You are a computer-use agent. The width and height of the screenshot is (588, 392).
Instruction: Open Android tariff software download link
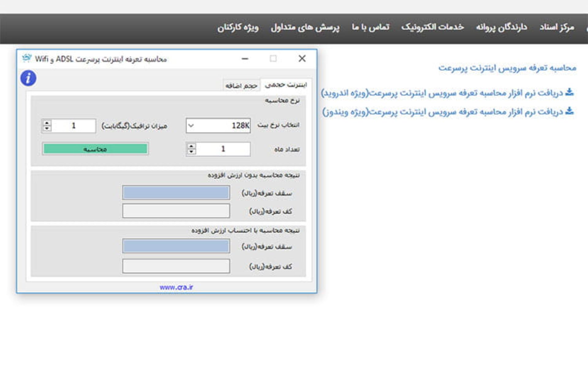pyautogui.click(x=442, y=93)
